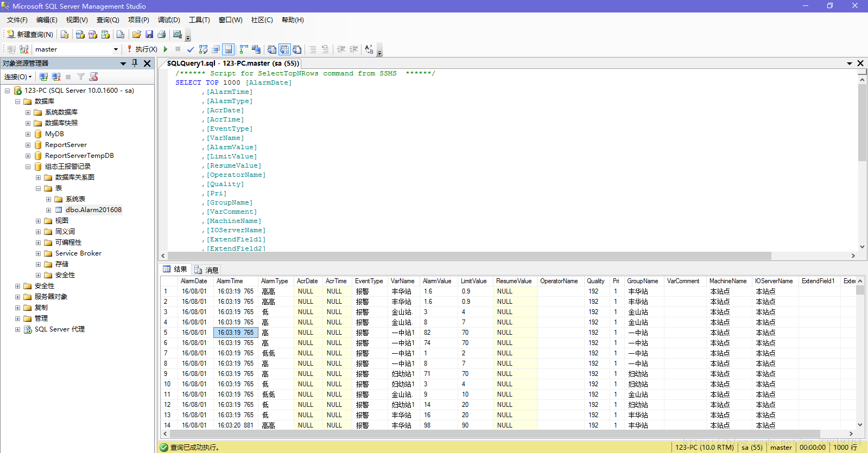Click the Print icon in toolbar

[162, 35]
